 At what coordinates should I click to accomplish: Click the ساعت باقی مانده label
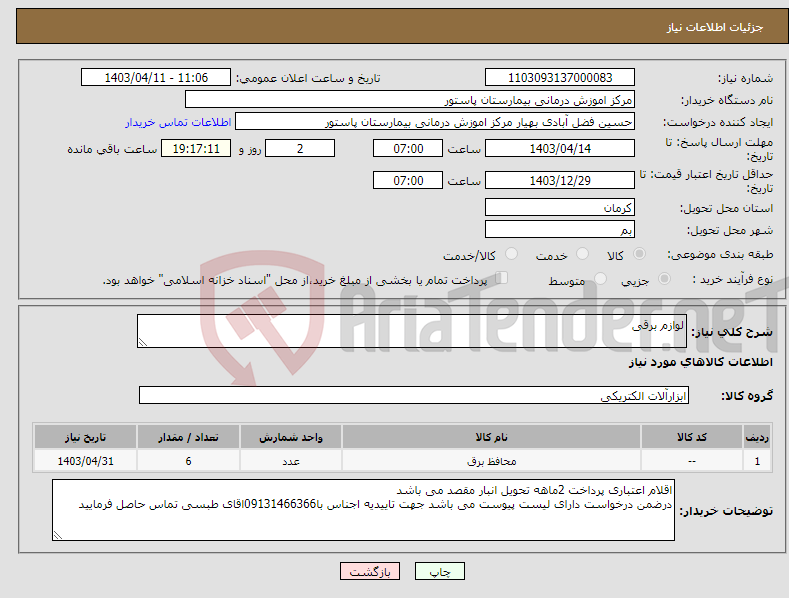tap(112, 150)
